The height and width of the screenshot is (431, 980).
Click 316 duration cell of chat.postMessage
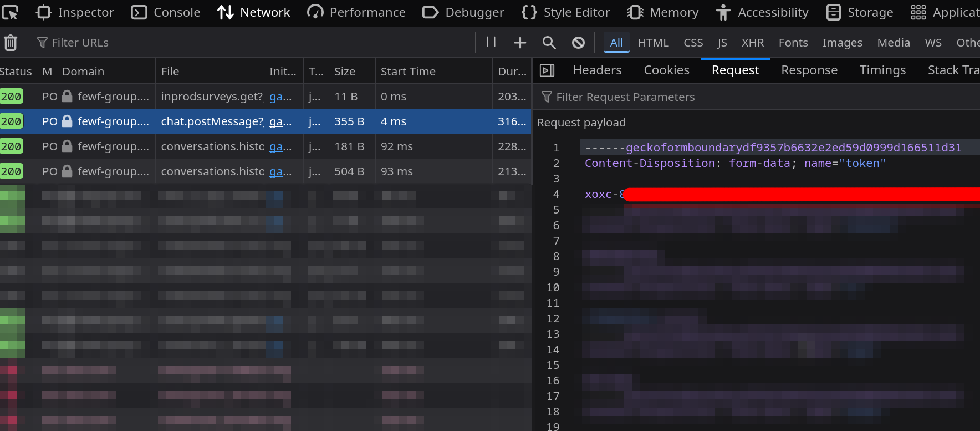(x=512, y=121)
